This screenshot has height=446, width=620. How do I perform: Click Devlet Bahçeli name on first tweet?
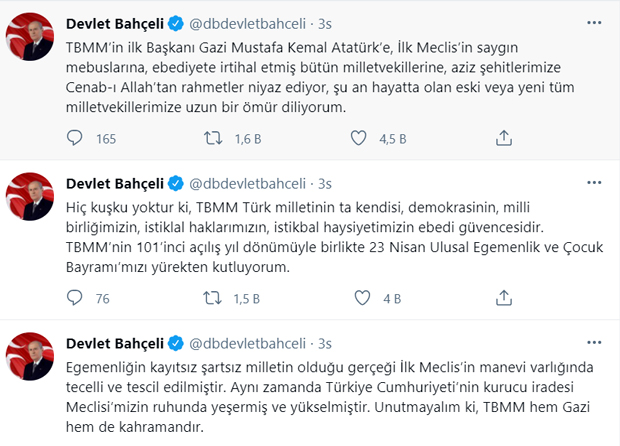coord(115,24)
